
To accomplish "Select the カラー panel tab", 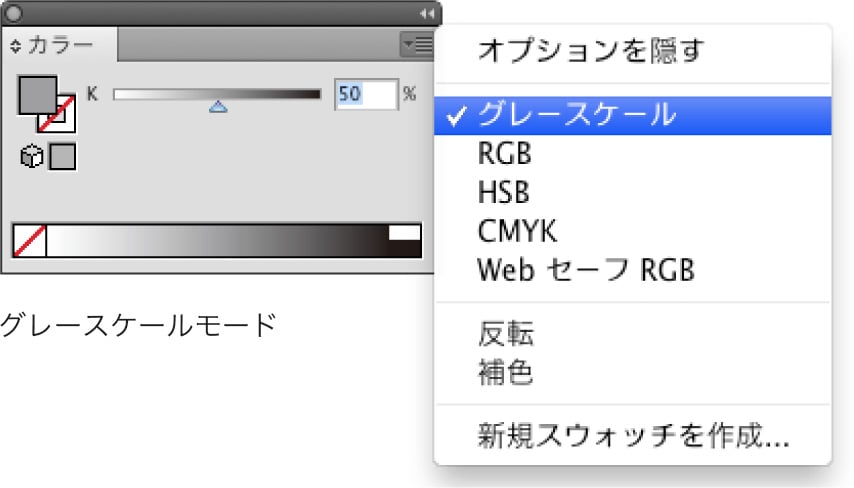I will coord(61,46).
